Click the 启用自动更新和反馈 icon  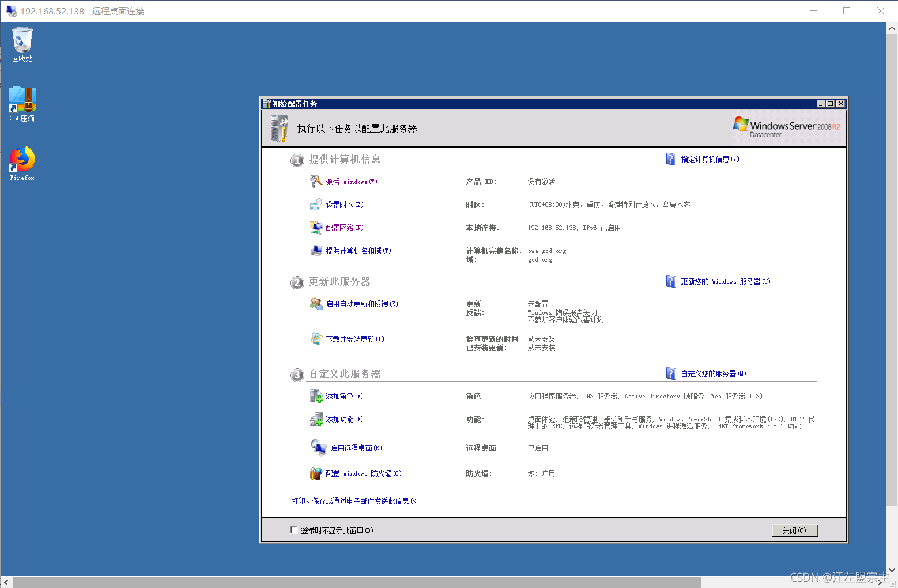click(316, 304)
